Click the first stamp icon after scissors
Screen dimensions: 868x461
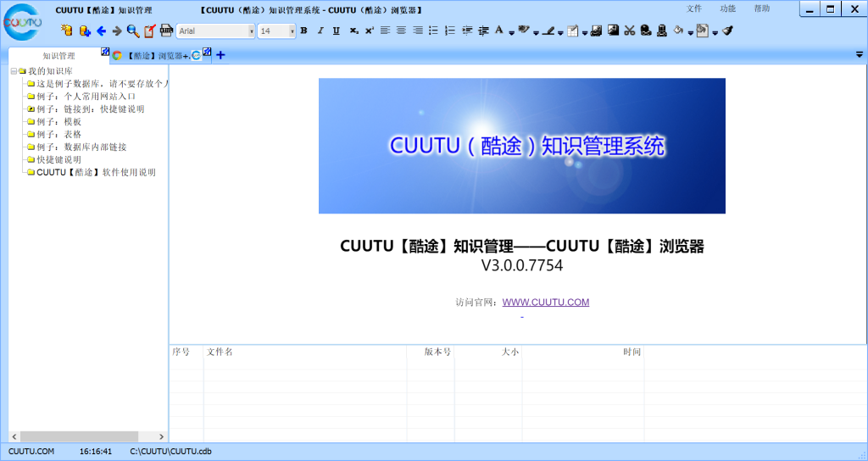(645, 31)
